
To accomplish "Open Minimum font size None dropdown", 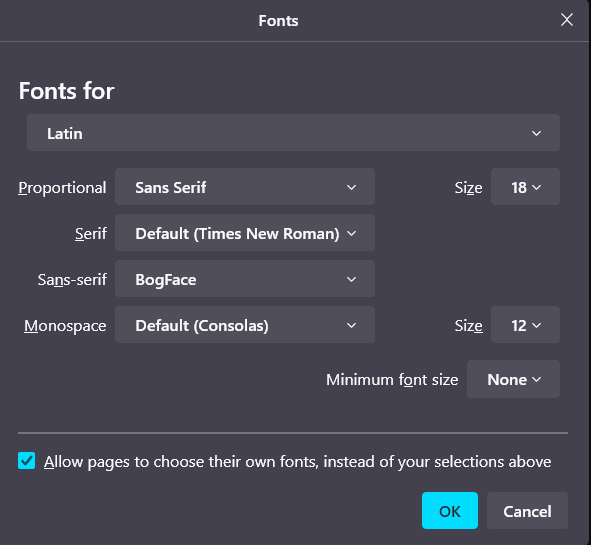I will 513,379.
